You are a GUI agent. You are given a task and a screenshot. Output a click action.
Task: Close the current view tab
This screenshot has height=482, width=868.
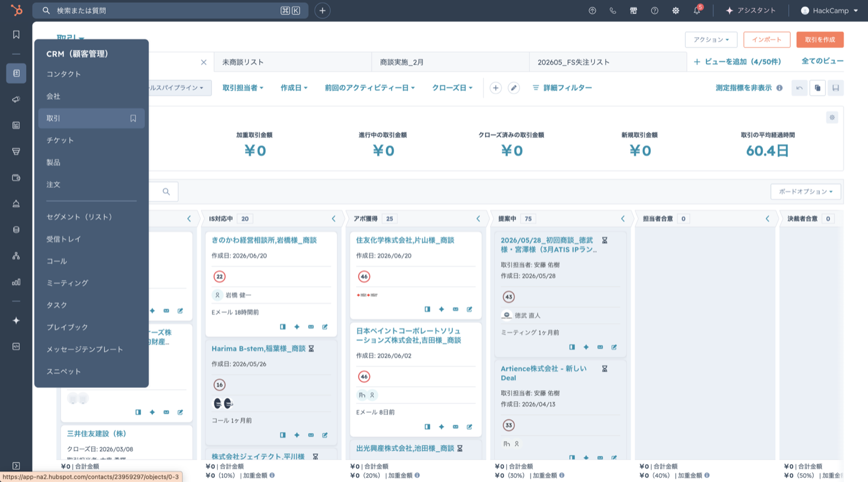(x=203, y=62)
